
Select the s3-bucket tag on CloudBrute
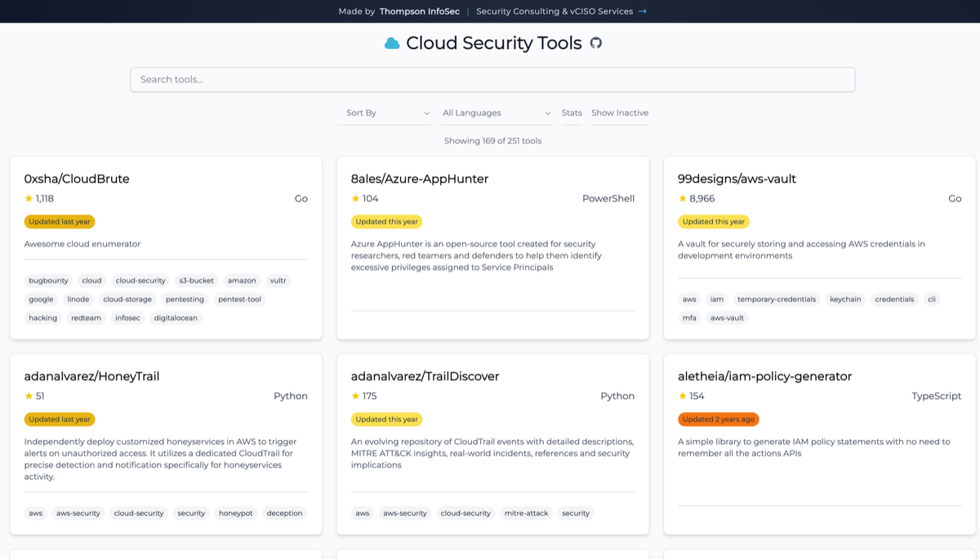[196, 281]
